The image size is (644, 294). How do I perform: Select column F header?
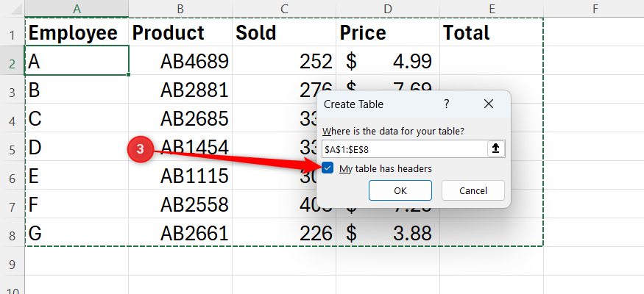[x=595, y=9]
